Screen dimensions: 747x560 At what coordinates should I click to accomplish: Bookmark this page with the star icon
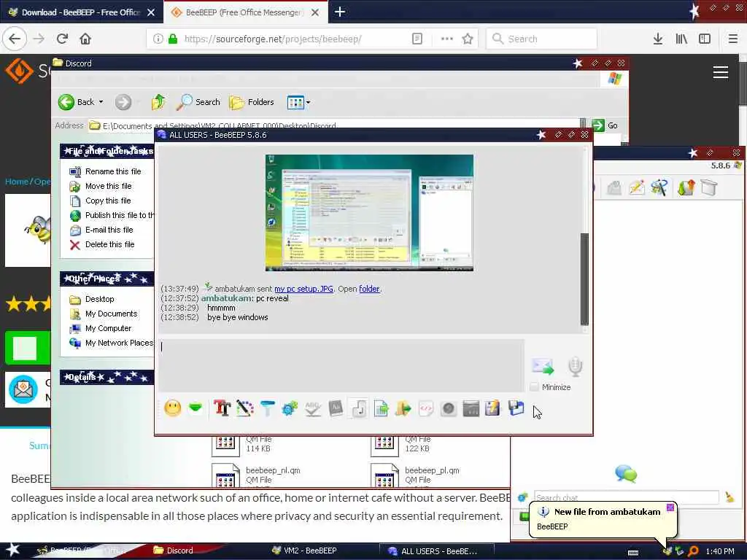coord(468,39)
